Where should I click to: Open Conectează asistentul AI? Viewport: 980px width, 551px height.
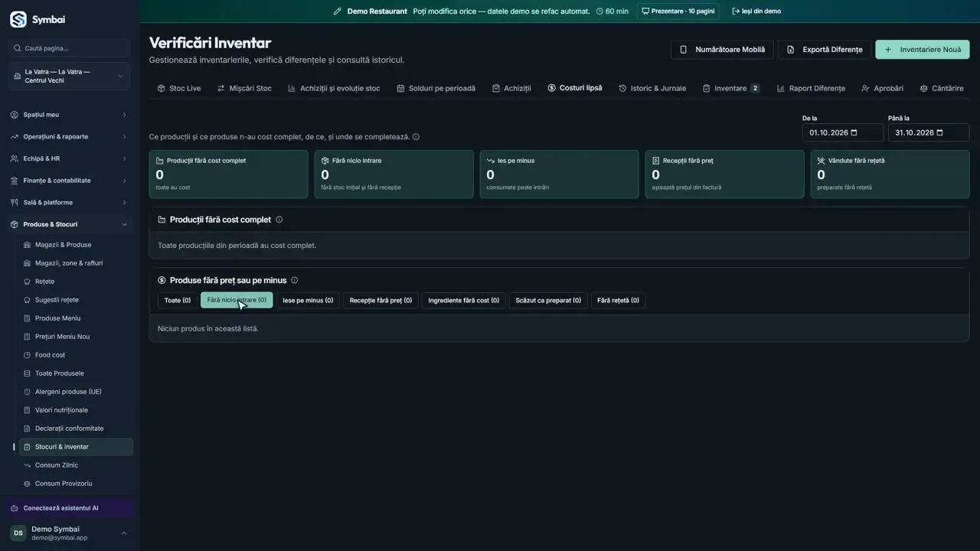tap(70, 508)
